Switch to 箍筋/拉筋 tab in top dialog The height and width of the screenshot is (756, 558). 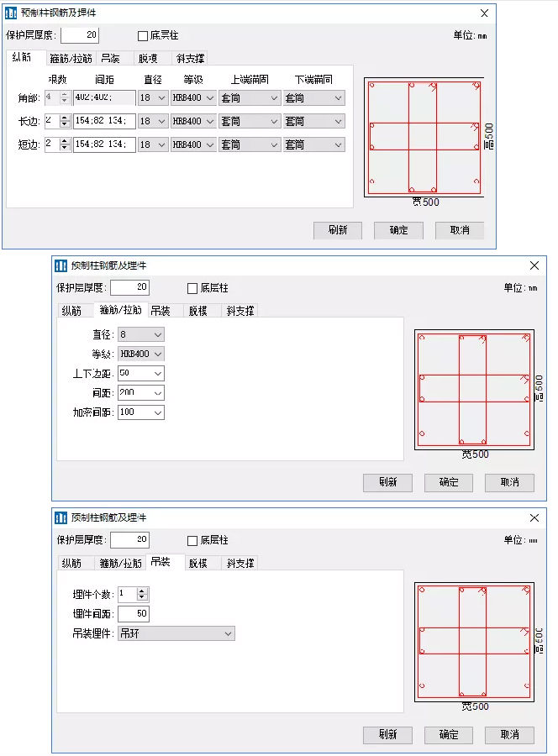pos(71,59)
